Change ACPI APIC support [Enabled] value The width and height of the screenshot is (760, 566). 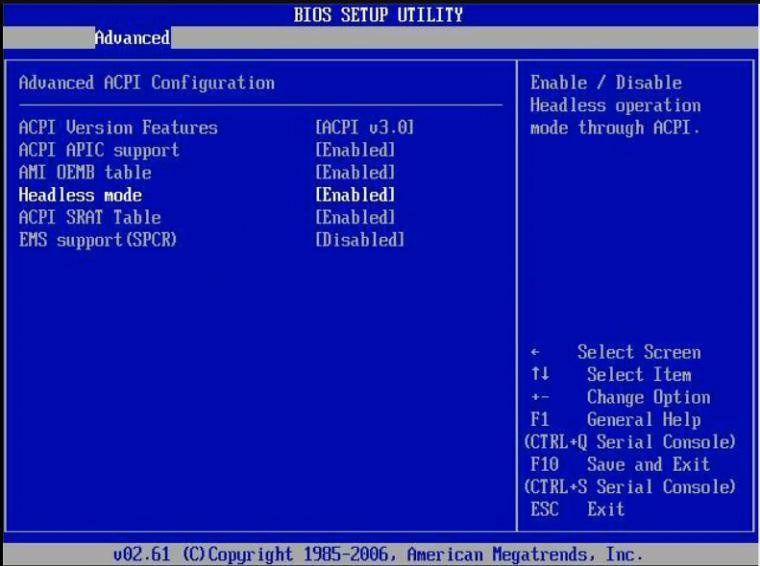pyautogui.click(x=355, y=150)
